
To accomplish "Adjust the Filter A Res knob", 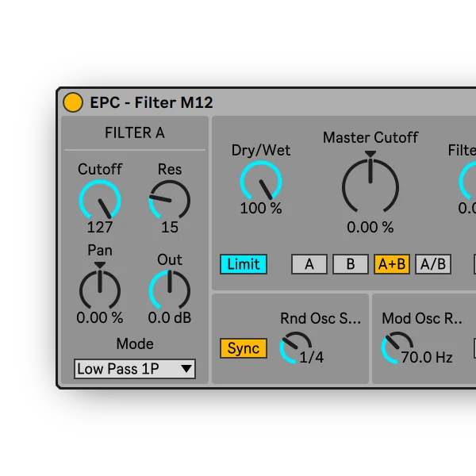I will click(x=170, y=200).
